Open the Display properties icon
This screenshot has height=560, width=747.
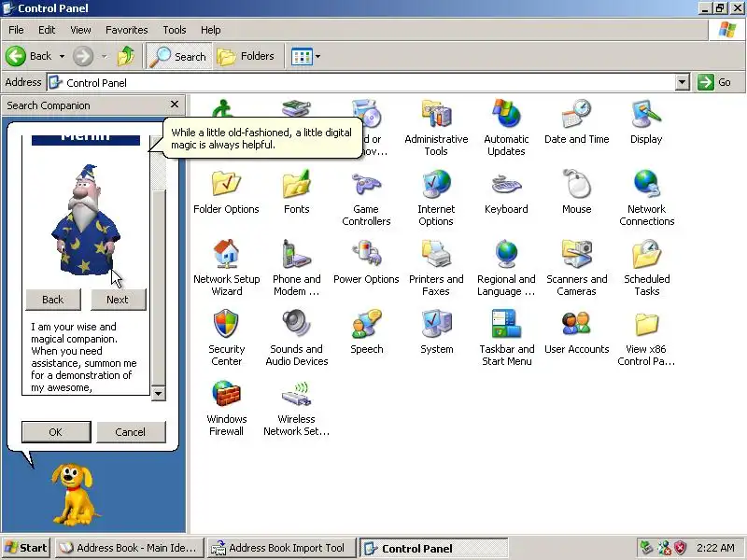pos(646,122)
